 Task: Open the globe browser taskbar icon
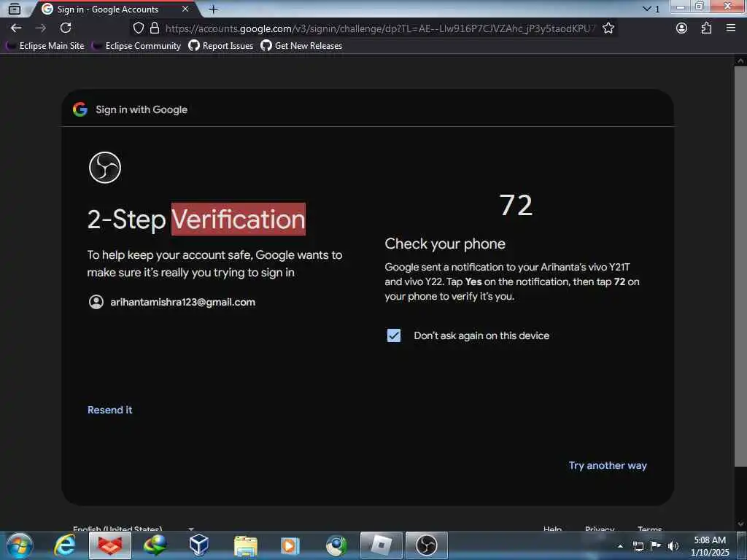pyautogui.click(x=336, y=545)
